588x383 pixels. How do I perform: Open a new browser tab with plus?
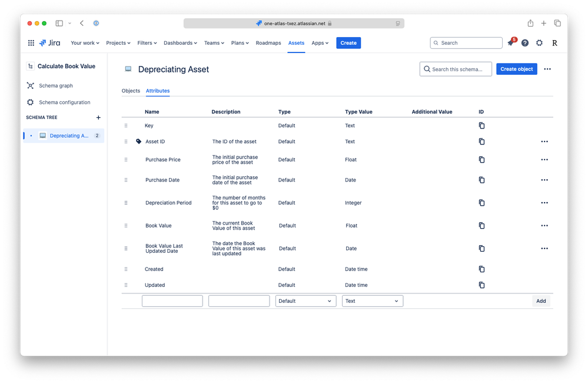tap(544, 24)
